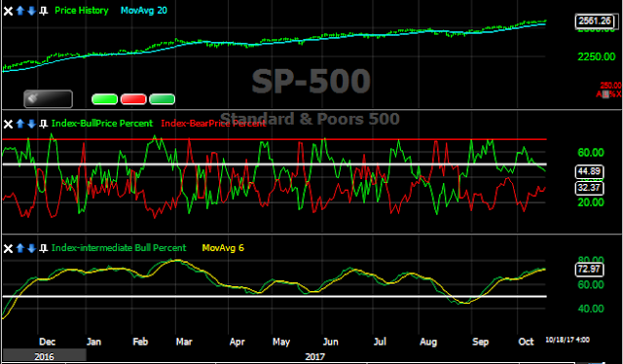This screenshot has width=623, height=364.
Task: Close the Index-intermediate Bull Percent panel
Action: click(x=8, y=249)
